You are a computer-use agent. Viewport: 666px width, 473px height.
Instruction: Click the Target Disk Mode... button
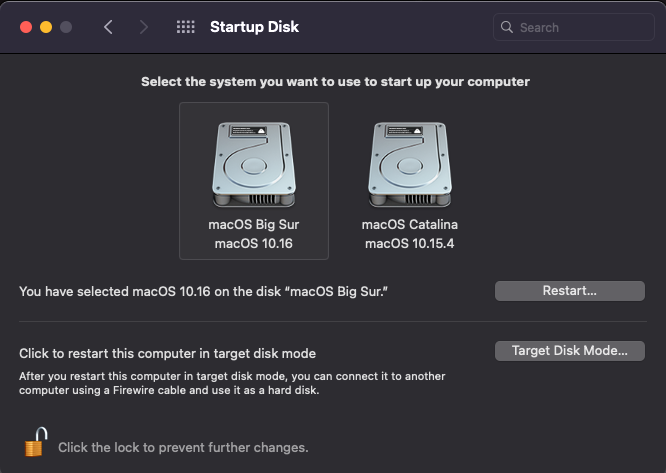click(569, 351)
